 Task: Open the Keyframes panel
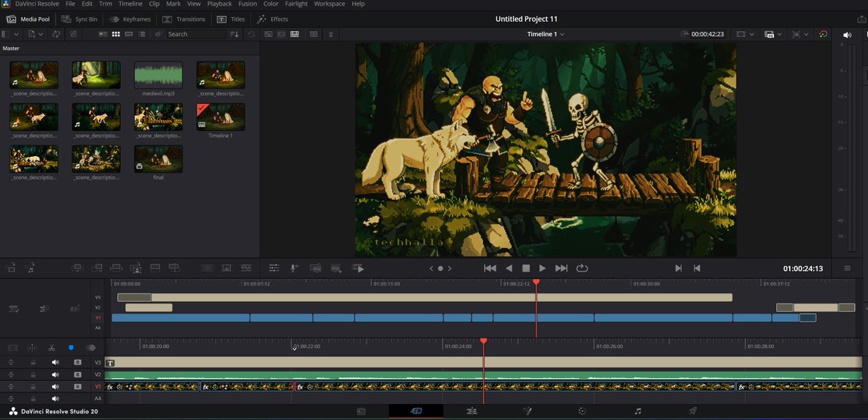131,19
